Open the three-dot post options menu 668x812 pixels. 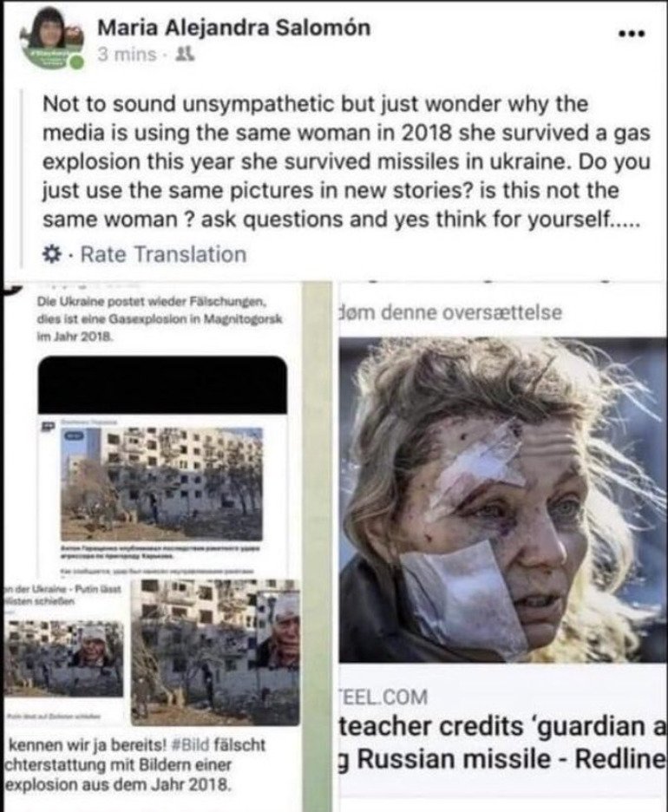coord(632,34)
